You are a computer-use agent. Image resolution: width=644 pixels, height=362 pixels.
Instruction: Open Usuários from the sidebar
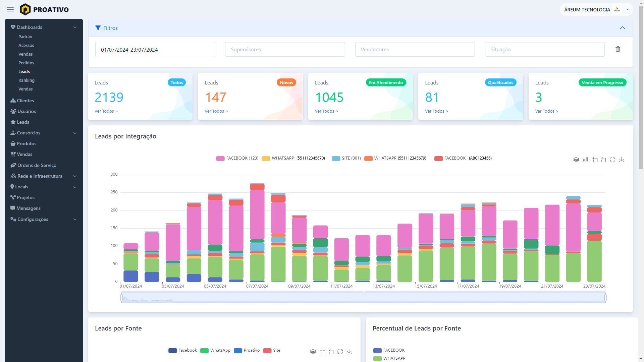(23, 111)
